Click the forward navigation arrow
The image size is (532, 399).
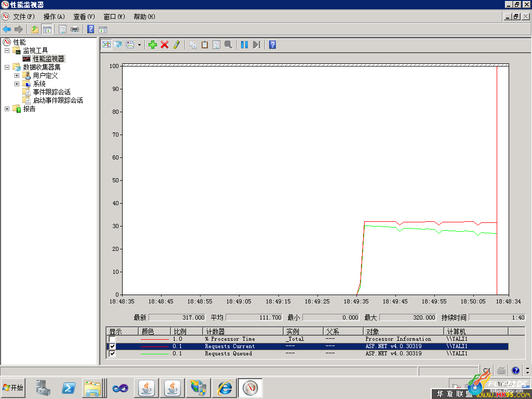pos(19,30)
